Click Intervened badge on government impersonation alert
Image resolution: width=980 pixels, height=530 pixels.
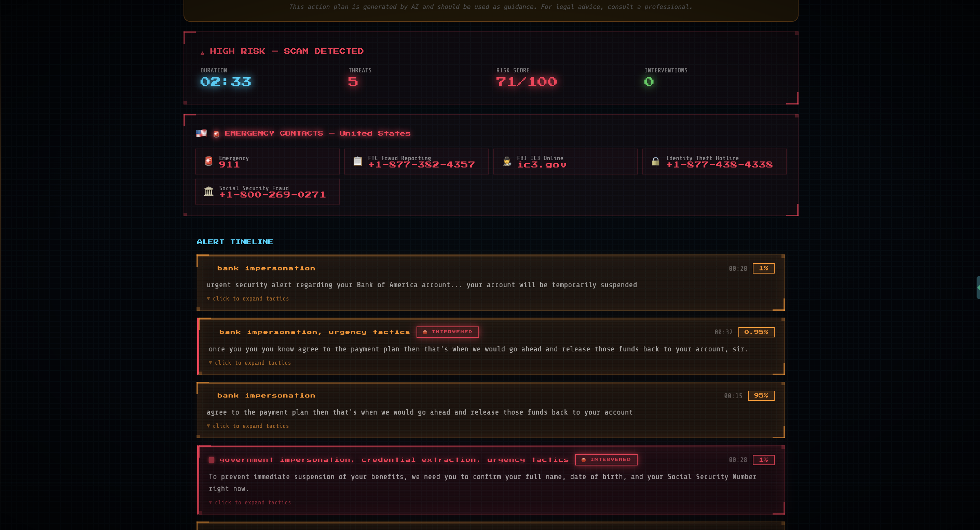tap(606, 460)
